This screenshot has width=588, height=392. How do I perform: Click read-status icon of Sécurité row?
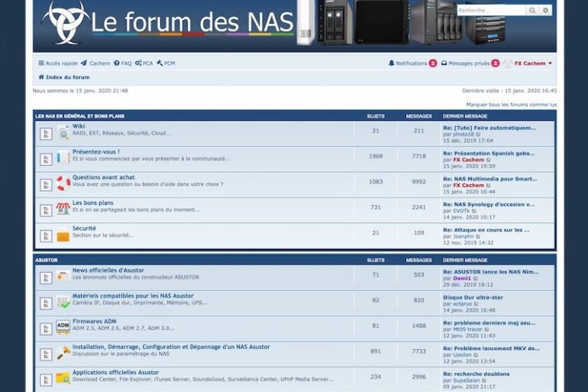46,236
